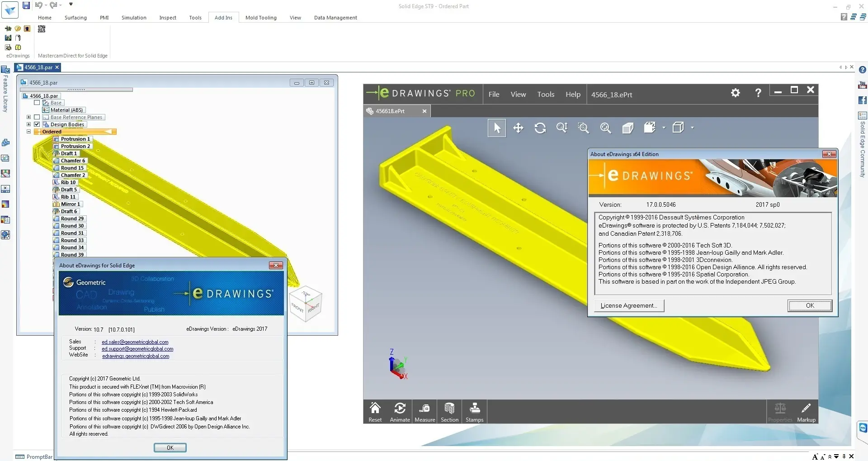
Task: Open the Customize Quick Access Toolbar dropdown
Action: [71, 5]
